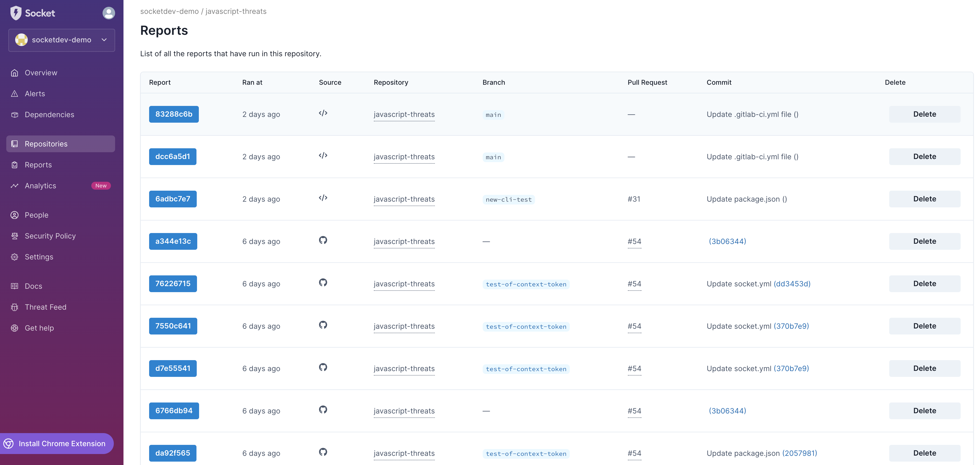The width and height of the screenshot is (980, 465).
Task: Click the GitHub source icon for 6766db94
Action: coord(323,410)
